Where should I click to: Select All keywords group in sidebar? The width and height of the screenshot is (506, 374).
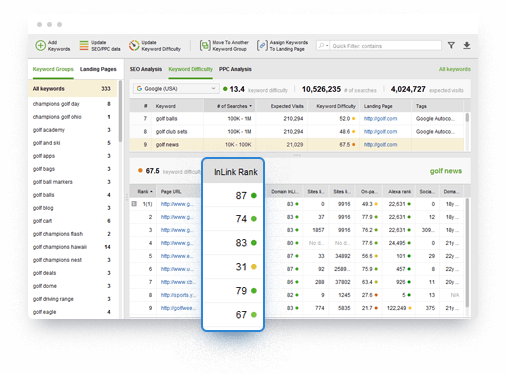click(73, 89)
